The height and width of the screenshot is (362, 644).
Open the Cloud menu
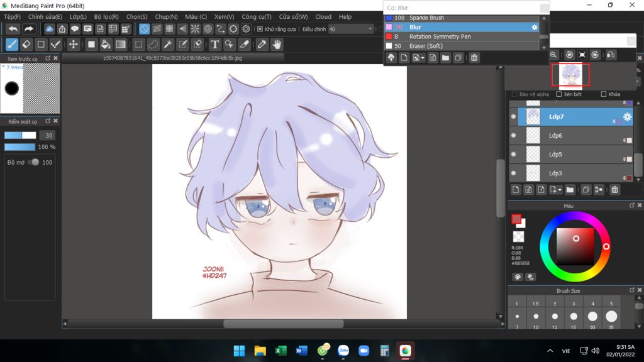pyautogui.click(x=323, y=17)
